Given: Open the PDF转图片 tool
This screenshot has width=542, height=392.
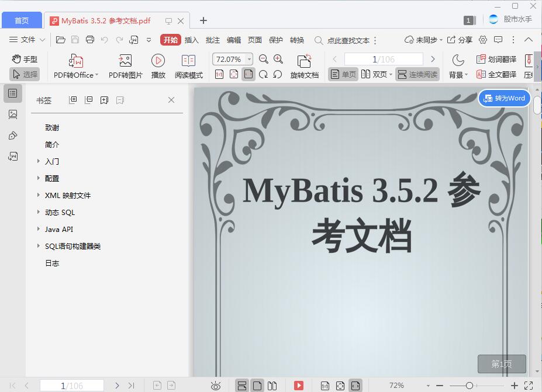Looking at the screenshot, I should pos(125,67).
